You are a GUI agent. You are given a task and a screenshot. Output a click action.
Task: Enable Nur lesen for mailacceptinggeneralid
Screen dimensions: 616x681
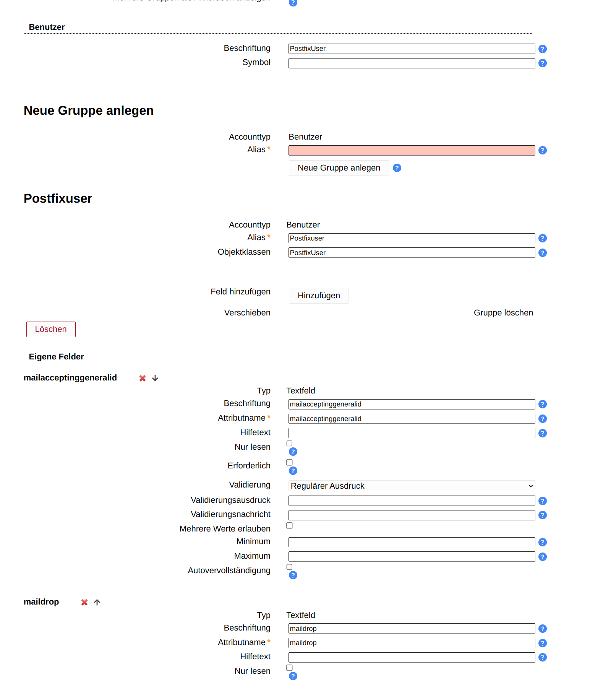[290, 444]
